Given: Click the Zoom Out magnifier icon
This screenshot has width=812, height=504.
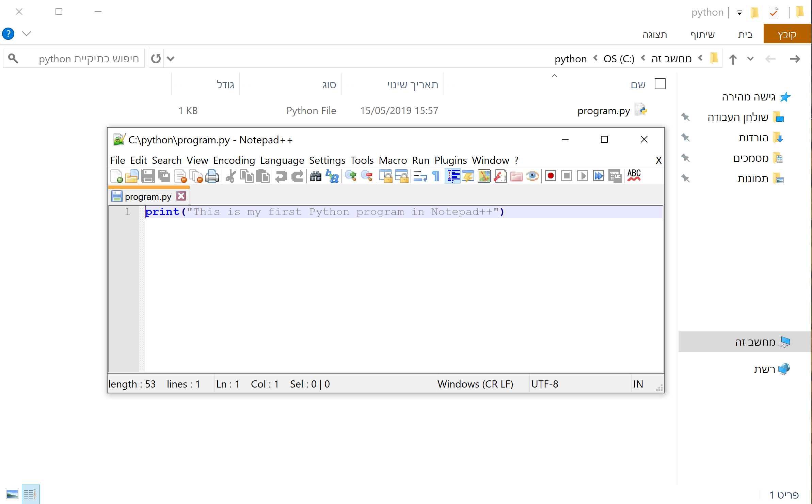Looking at the screenshot, I should click(x=367, y=176).
